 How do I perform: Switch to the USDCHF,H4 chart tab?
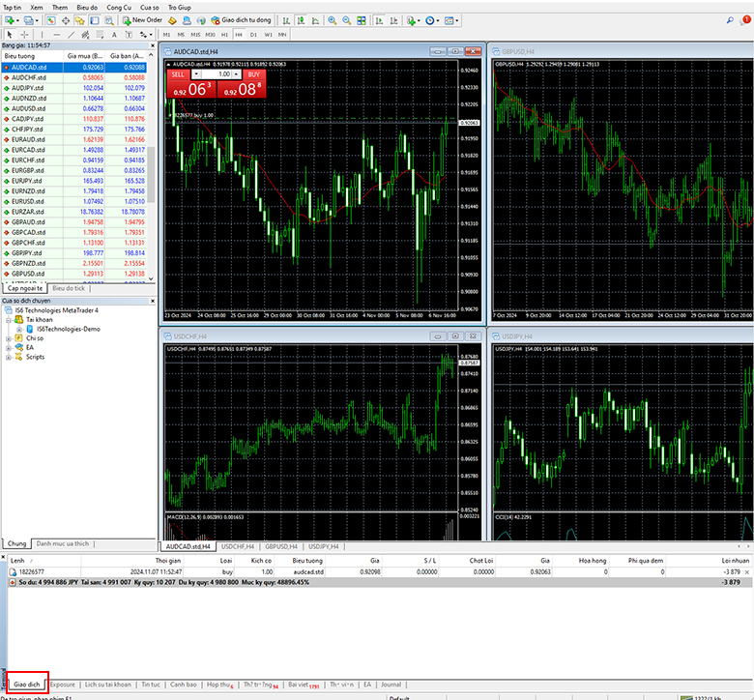(238, 546)
